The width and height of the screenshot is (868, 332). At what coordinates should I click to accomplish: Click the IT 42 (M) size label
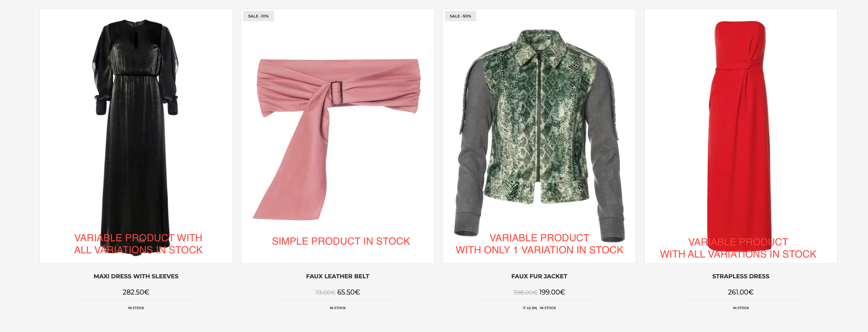530,308
